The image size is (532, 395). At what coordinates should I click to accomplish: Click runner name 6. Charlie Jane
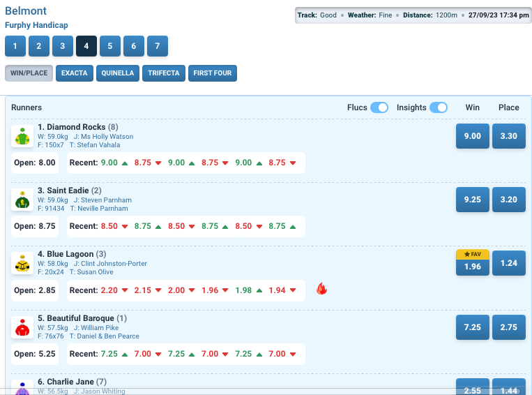coord(66,382)
